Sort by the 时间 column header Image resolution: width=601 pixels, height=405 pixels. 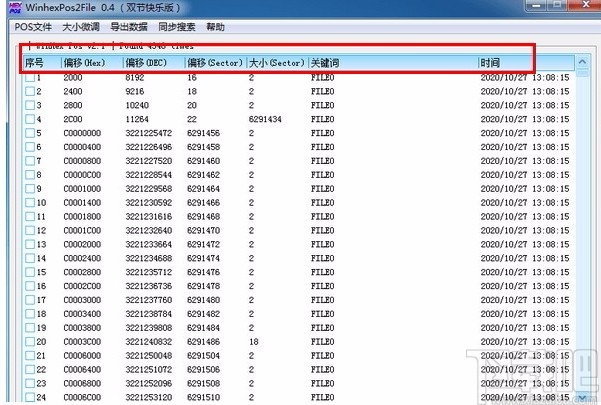527,63
